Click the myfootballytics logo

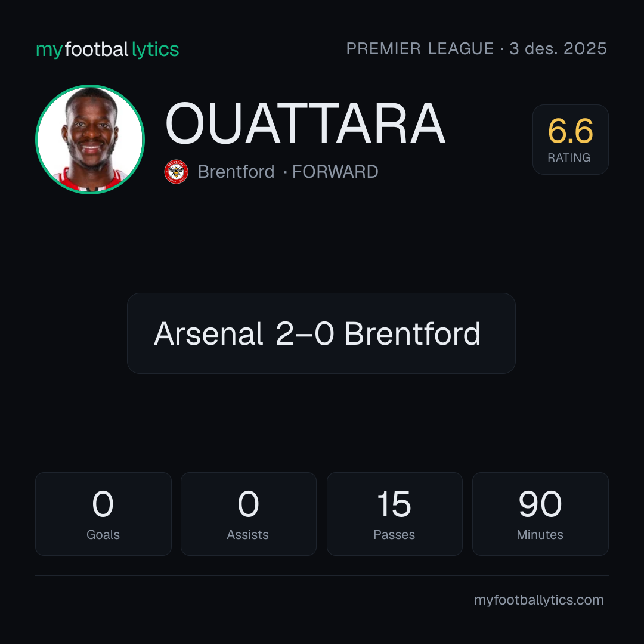point(107,49)
